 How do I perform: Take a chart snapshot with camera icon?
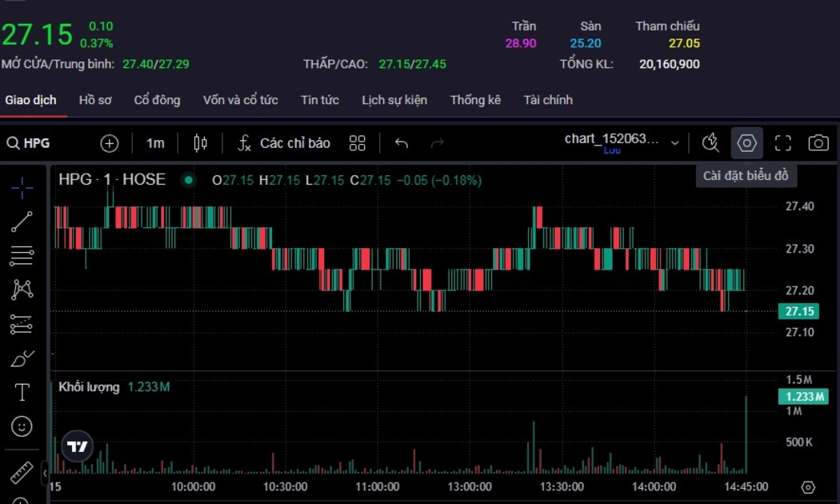click(x=818, y=143)
